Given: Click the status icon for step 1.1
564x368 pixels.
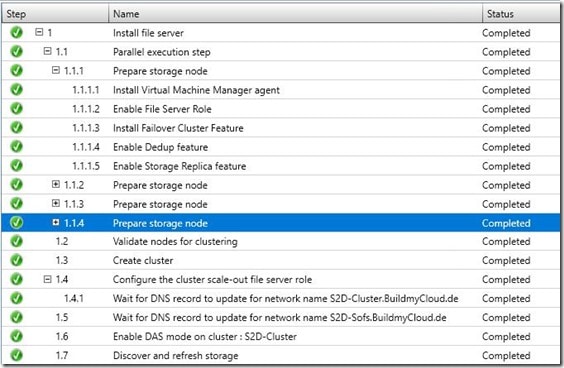Looking at the screenshot, I should (x=16, y=51).
